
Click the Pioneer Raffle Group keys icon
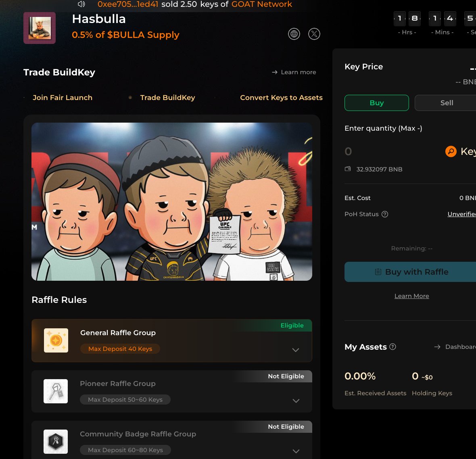tap(56, 391)
